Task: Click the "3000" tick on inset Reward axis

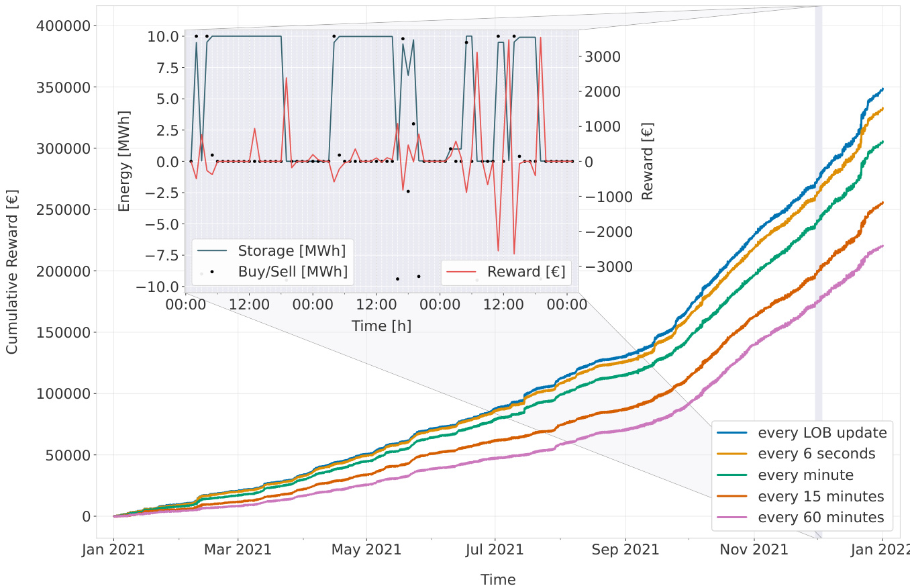Action: (x=603, y=56)
